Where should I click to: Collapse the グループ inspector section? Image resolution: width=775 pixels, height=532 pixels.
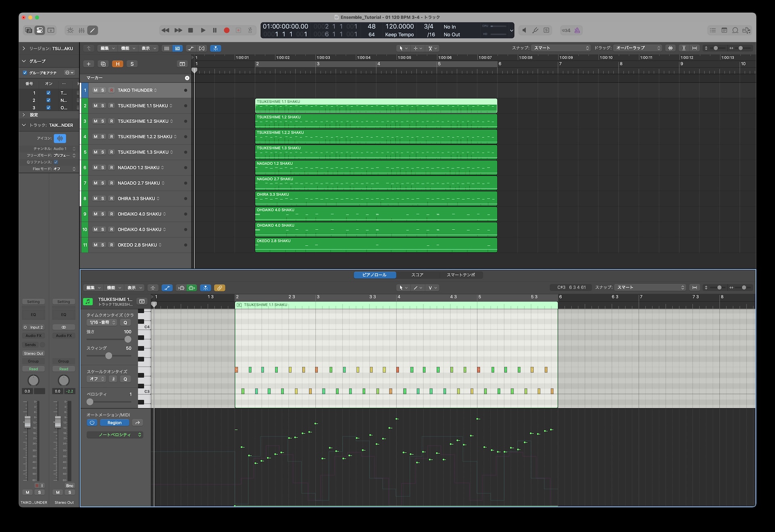(24, 61)
